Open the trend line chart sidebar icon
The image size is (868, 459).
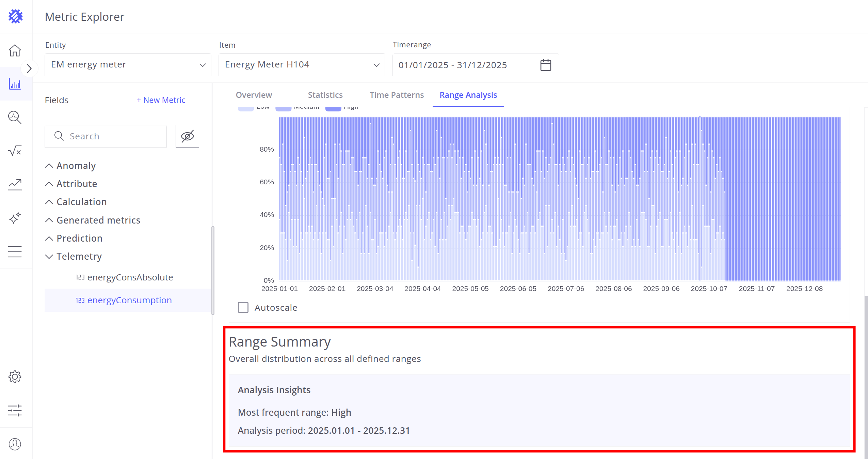(15, 184)
